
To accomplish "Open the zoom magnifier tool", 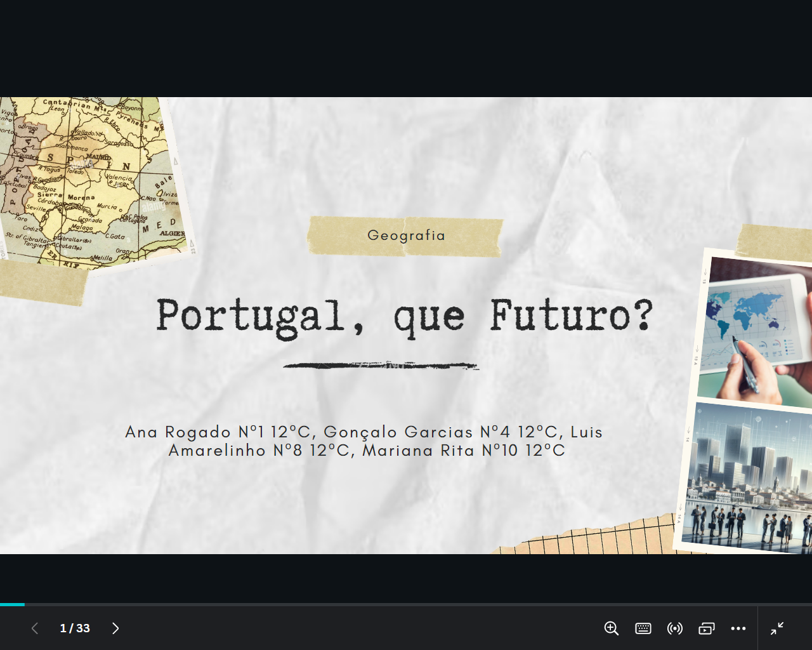I will coord(612,628).
